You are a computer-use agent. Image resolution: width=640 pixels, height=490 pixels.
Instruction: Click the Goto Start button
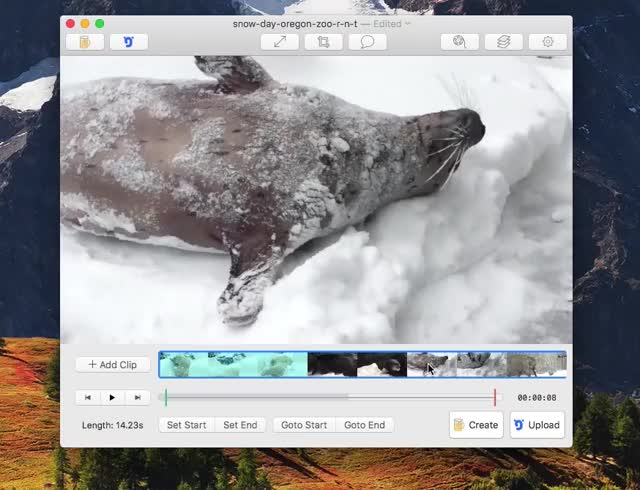[x=304, y=425]
